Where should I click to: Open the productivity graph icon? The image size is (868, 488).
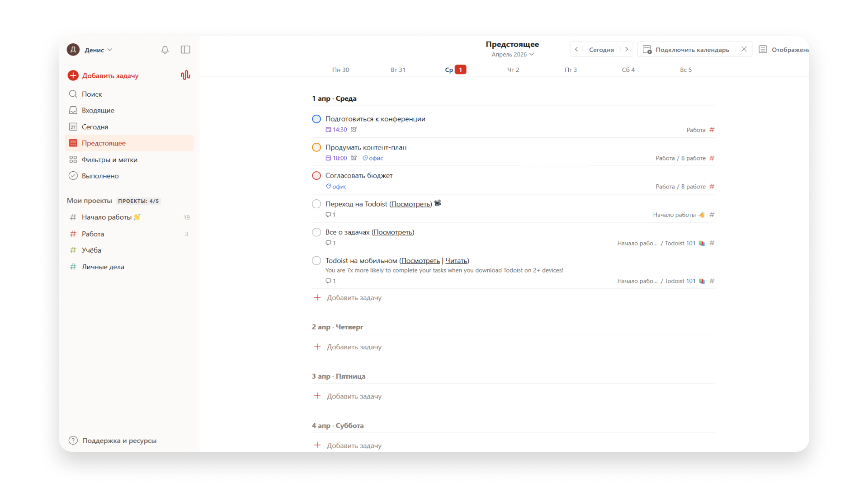click(185, 75)
